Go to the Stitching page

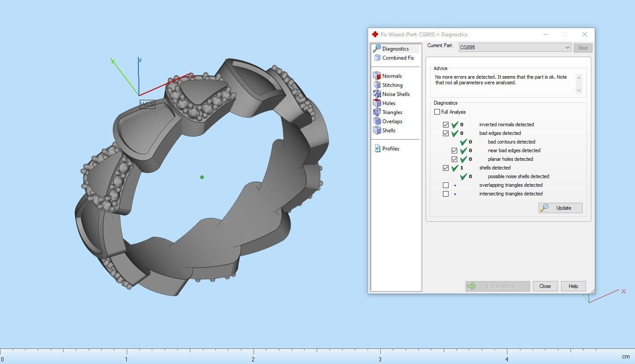(392, 85)
